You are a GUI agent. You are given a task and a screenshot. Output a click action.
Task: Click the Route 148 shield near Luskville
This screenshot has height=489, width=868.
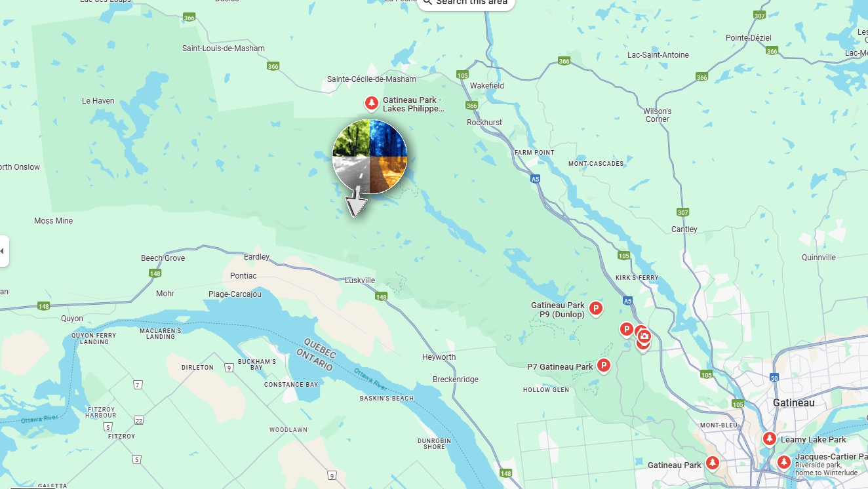pos(382,297)
